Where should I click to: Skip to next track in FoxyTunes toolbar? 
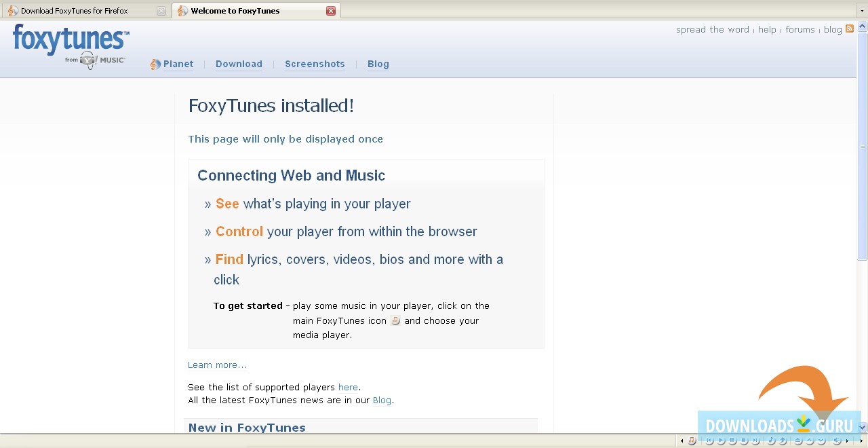[x=756, y=440]
